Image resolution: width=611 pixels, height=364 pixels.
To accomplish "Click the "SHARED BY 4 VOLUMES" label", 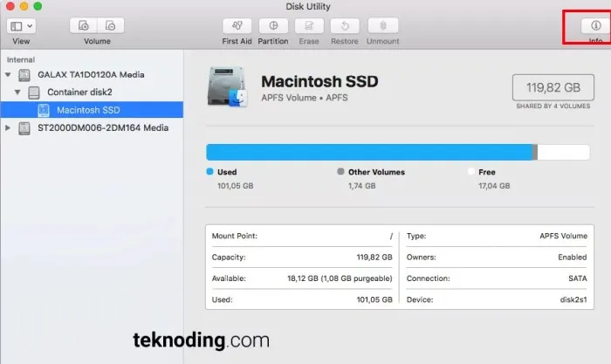I will click(x=553, y=106).
